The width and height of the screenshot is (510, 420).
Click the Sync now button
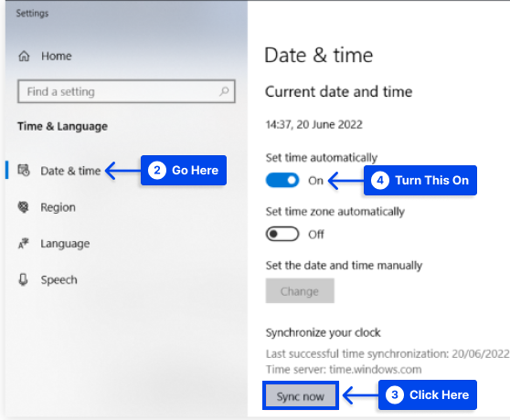[x=301, y=396]
